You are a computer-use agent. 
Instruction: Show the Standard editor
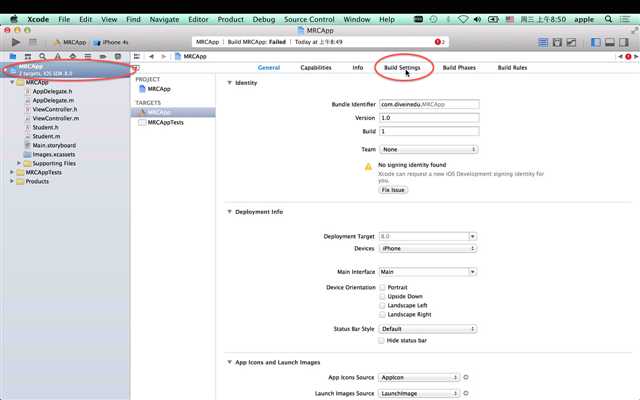[543, 42]
